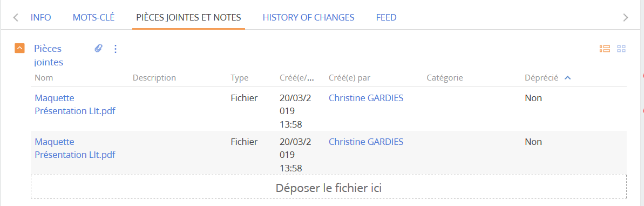Open the INFO tab

[40, 17]
